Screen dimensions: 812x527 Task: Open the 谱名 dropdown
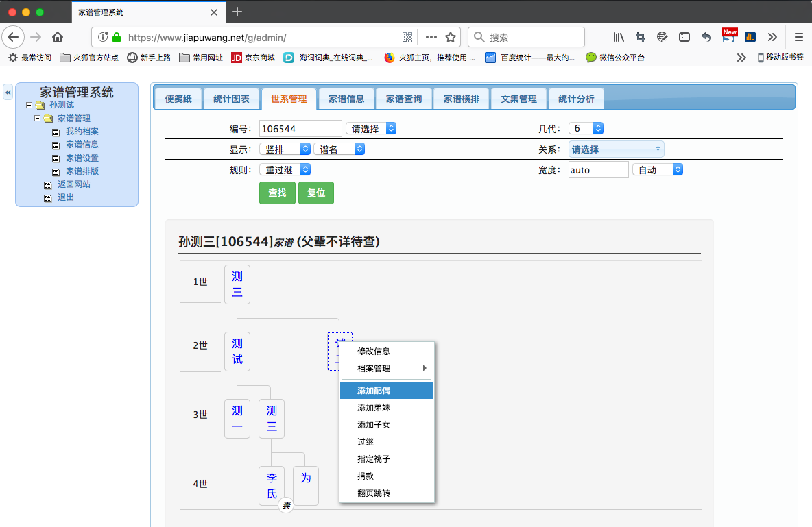pyautogui.click(x=339, y=149)
